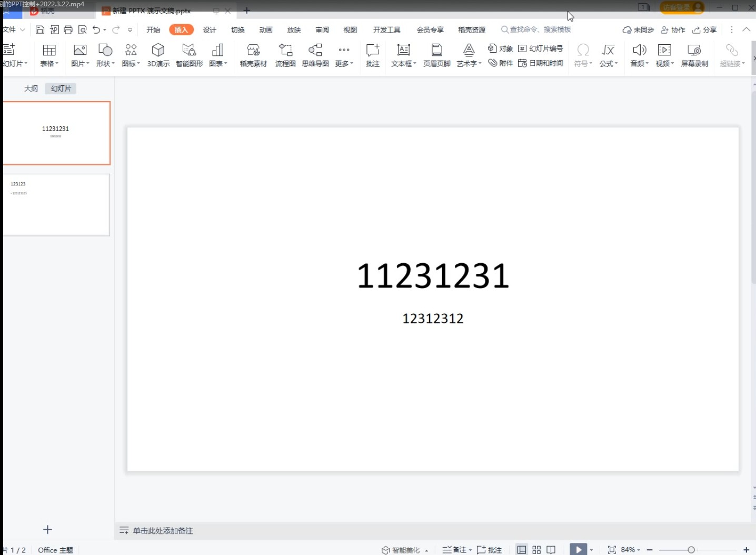756x555 pixels.
Task: Open the 切换 transitions tab
Action: 238,29
